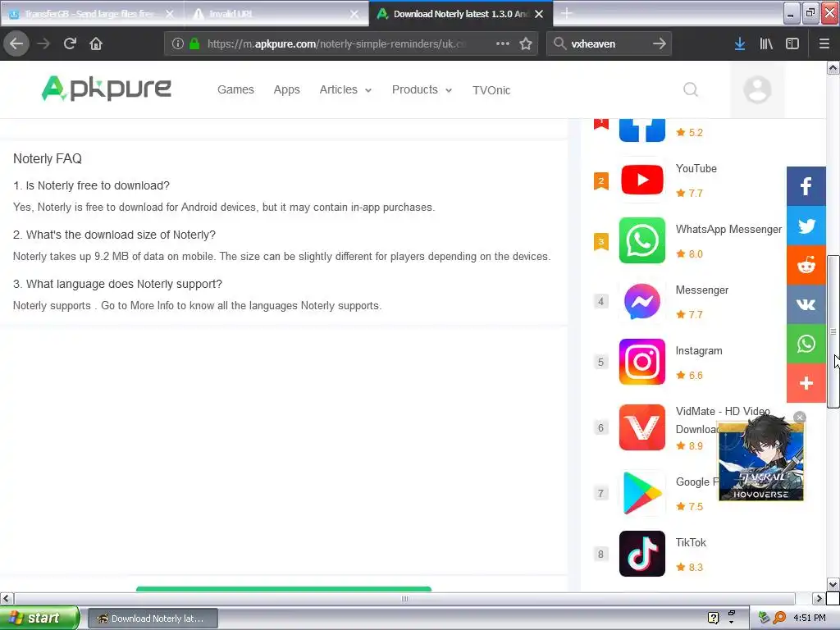
Task: Submit the search with the arrow button
Action: [x=660, y=43]
